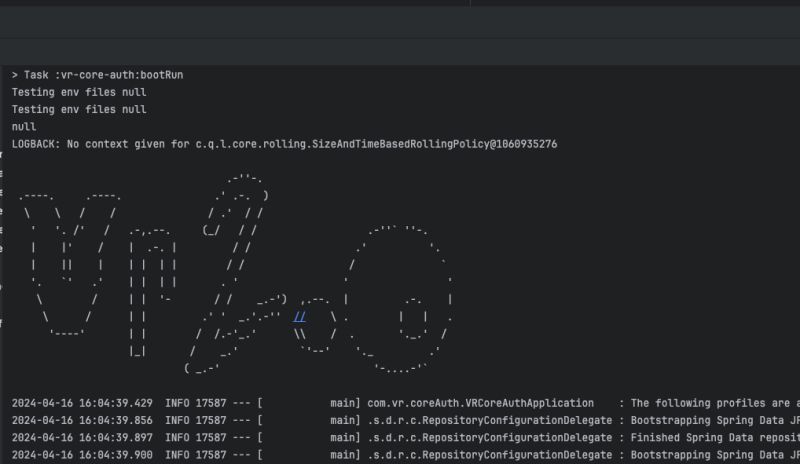Click the LOGBACK 'No context given' warning line
The width and height of the screenshot is (800, 464).
pos(285,144)
